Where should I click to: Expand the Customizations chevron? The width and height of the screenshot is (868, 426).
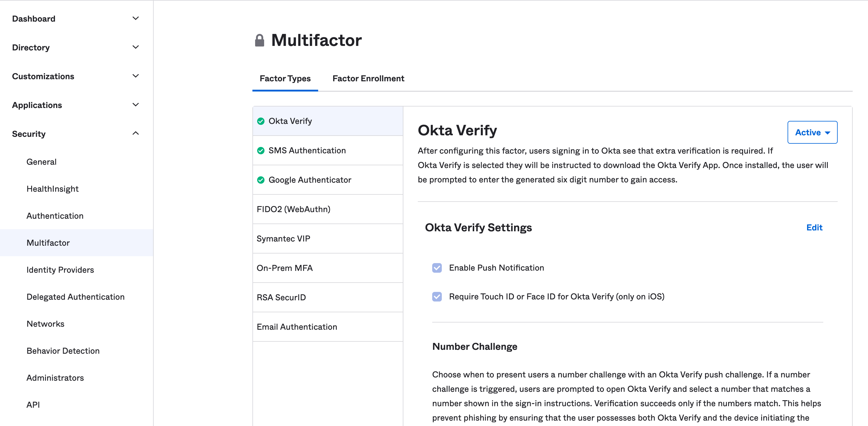point(135,76)
